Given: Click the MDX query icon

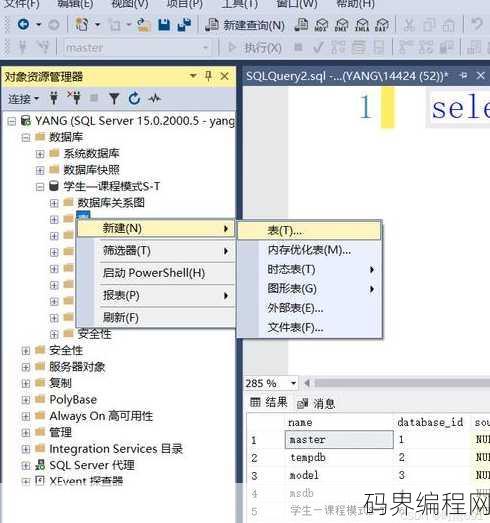Looking at the screenshot, I should point(321,25).
